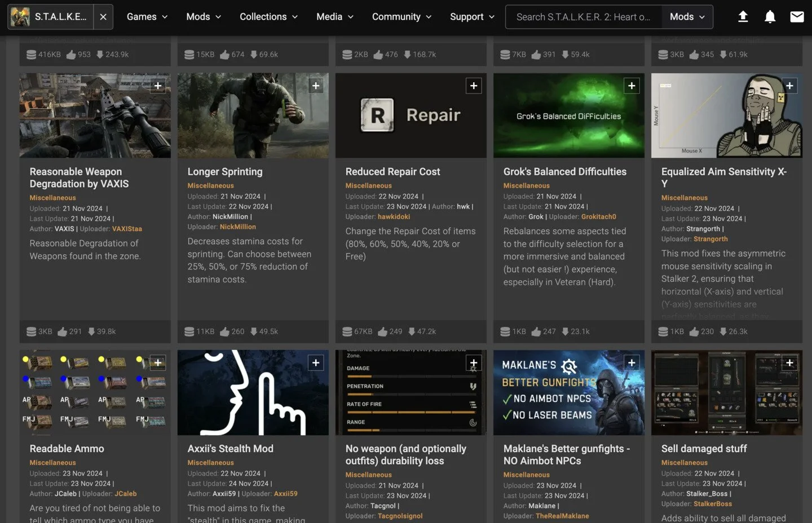812x523 pixels.
Task: View uploader StalkerBoss's profile
Action: [713, 504]
